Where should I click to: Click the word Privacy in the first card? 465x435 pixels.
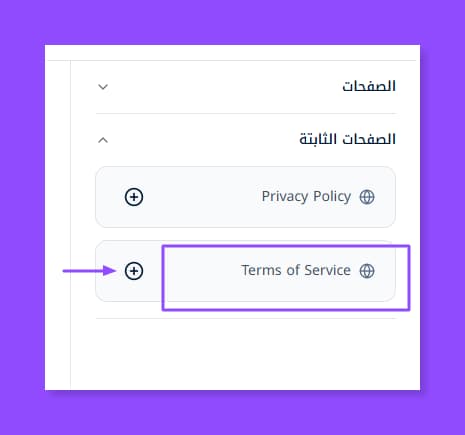point(285,197)
